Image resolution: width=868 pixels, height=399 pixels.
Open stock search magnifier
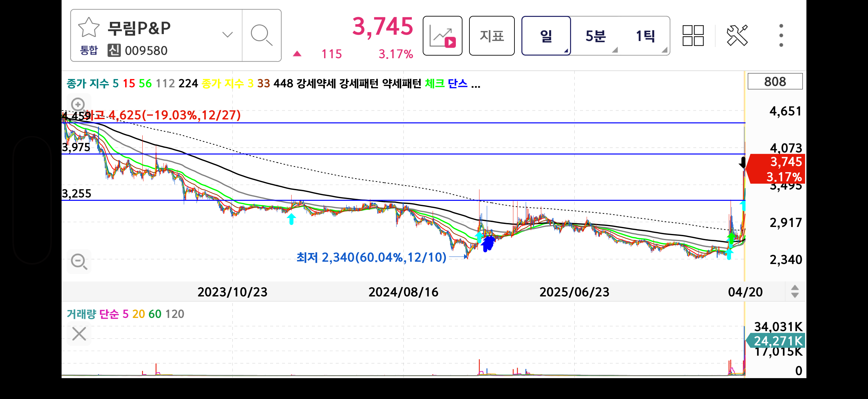(262, 35)
